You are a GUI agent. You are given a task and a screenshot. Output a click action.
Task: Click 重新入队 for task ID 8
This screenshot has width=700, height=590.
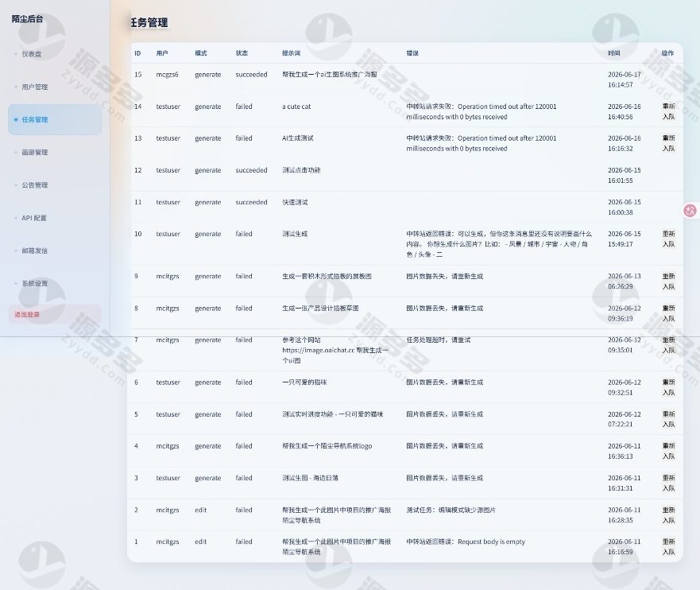(x=668, y=313)
